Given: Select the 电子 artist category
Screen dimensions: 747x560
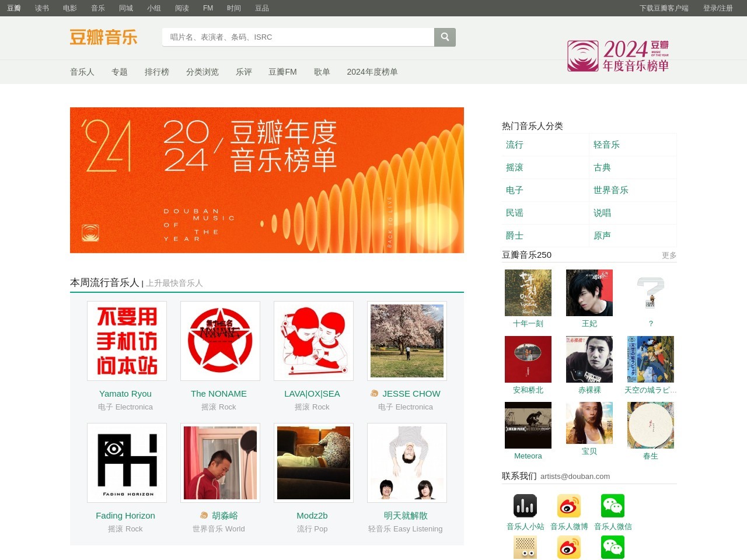Looking at the screenshot, I should click(x=515, y=190).
